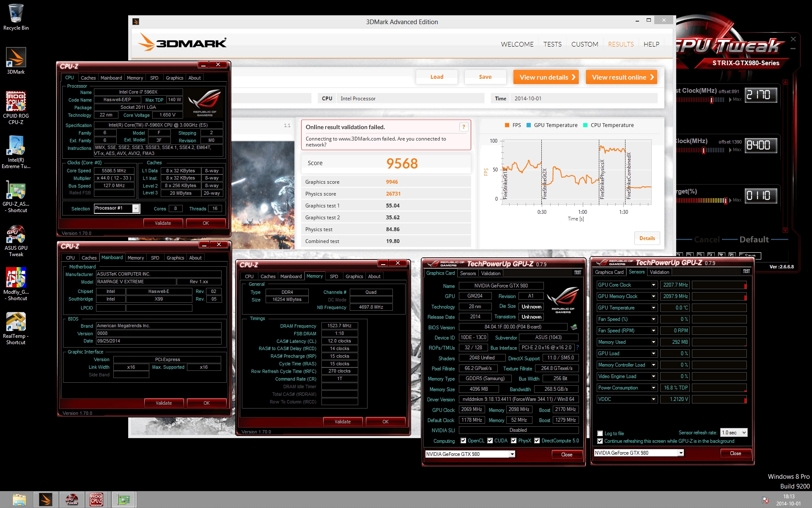Open the CPUID ROG CPU-Z desktop icon
Viewport: 812px width, 508px height.
pyautogui.click(x=16, y=102)
